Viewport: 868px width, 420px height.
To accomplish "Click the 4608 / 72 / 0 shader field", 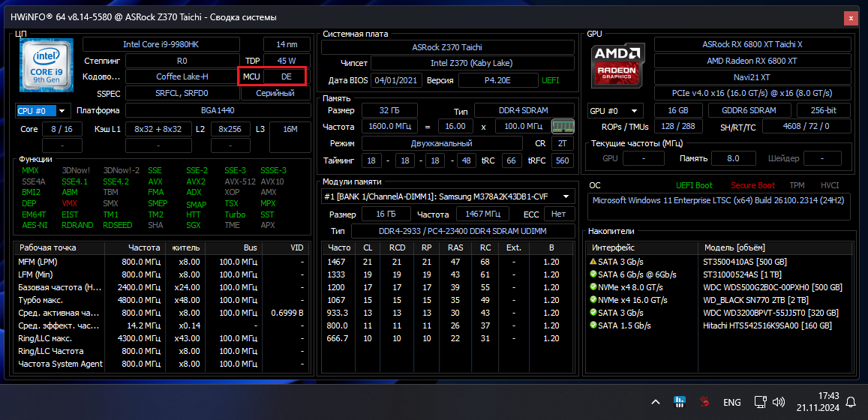I will [x=806, y=126].
